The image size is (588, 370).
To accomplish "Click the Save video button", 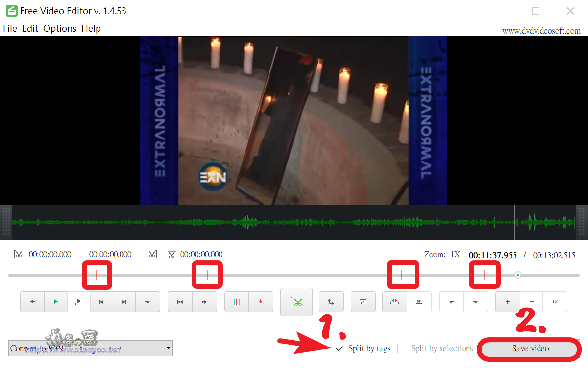I will (x=530, y=348).
